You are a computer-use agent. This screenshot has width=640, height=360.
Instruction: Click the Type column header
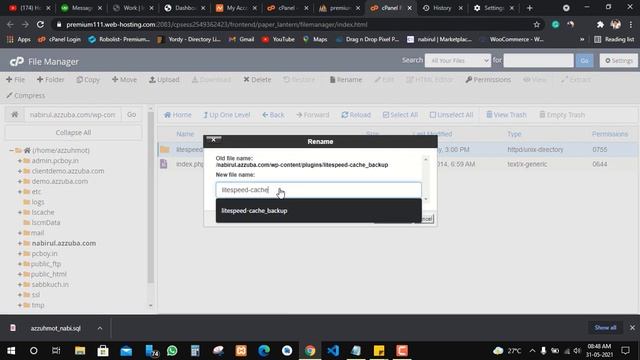point(514,134)
